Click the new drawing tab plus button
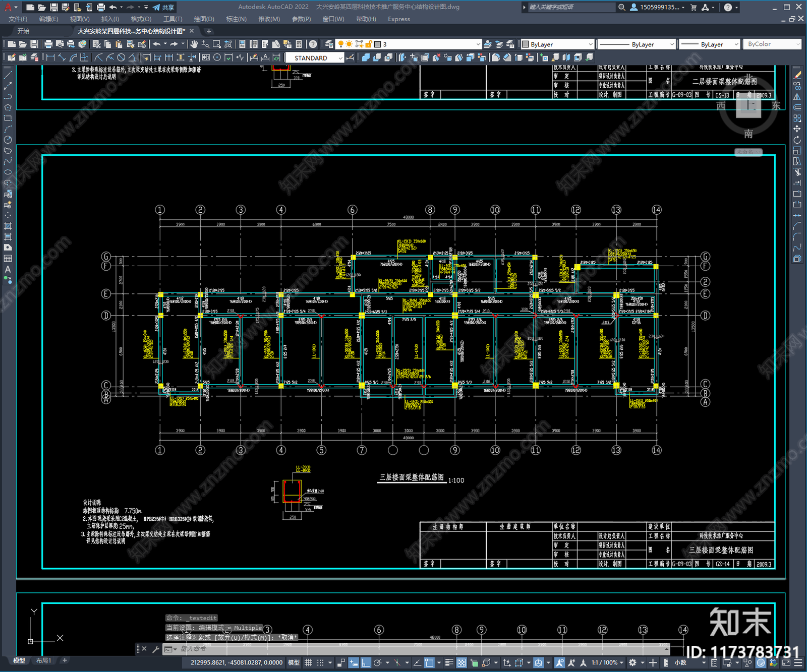The height and width of the screenshot is (672, 807). tap(209, 31)
